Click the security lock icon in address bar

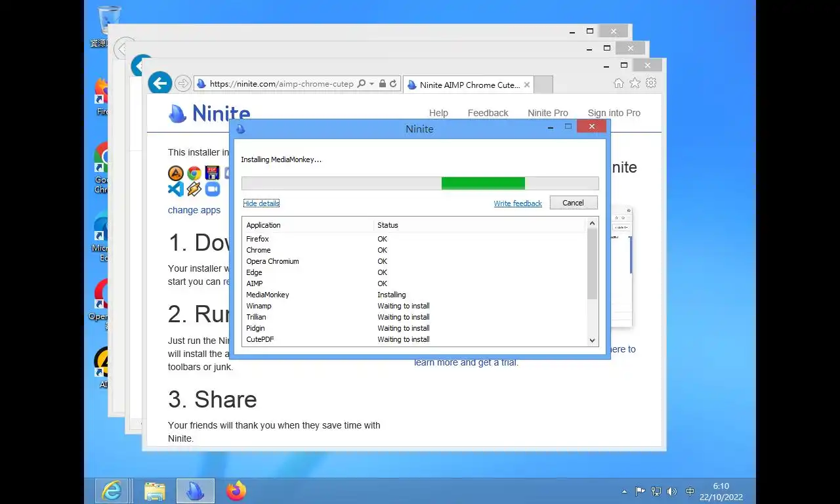click(383, 84)
